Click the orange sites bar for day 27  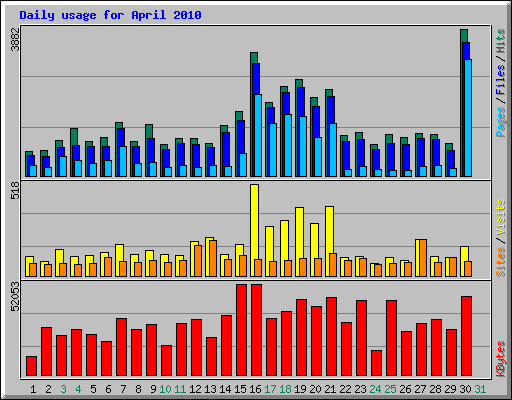(x=423, y=258)
